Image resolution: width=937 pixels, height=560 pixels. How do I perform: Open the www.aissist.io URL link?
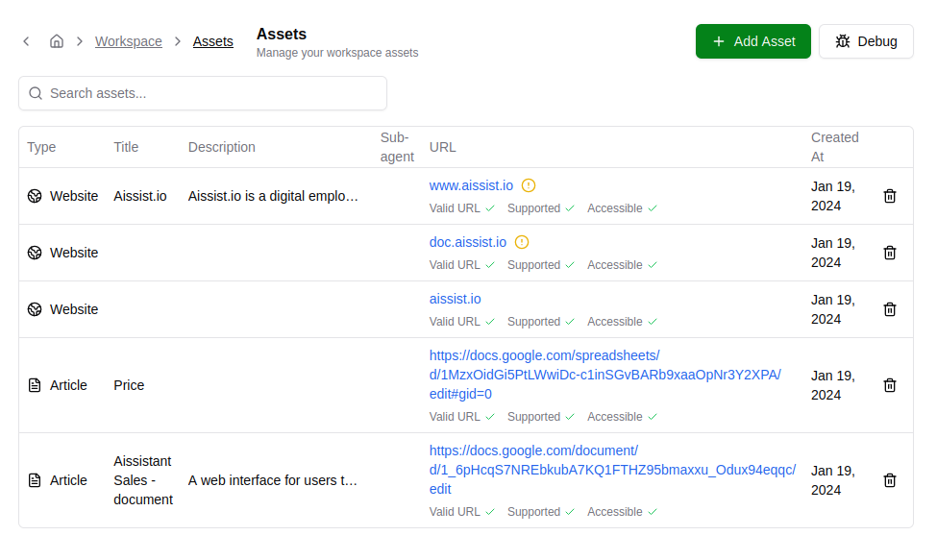pyautogui.click(x=471, y=185)
